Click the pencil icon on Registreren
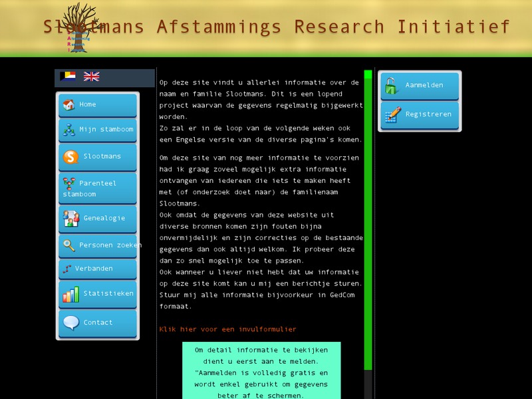The width and height of the screenshot is (532, 399). (x=392, y=114)
